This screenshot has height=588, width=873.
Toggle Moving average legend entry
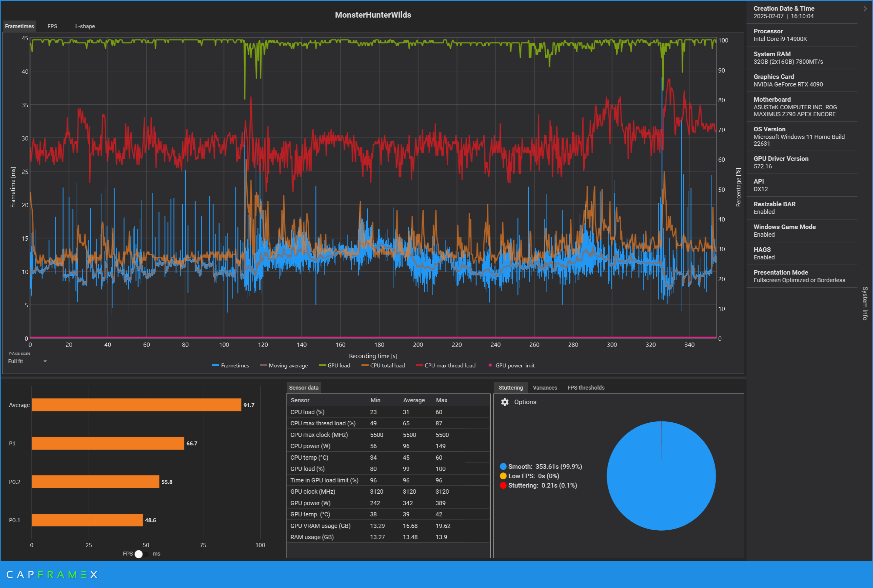(288, 366)
